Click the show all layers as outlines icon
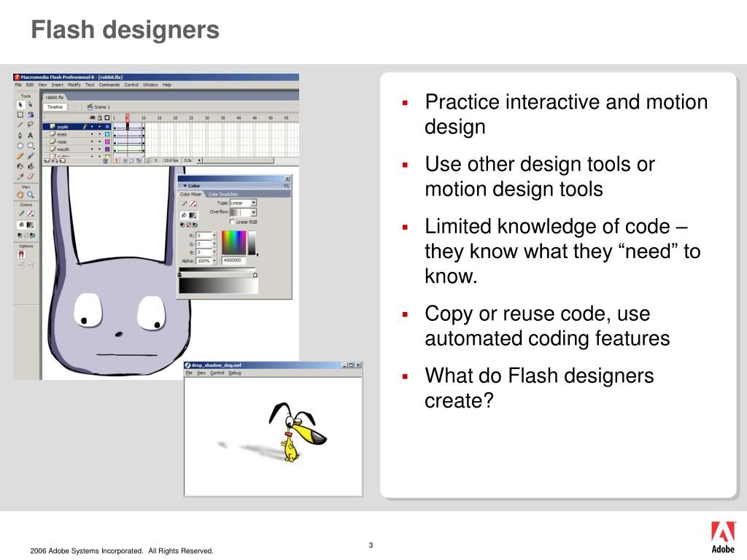 point(107,117)
